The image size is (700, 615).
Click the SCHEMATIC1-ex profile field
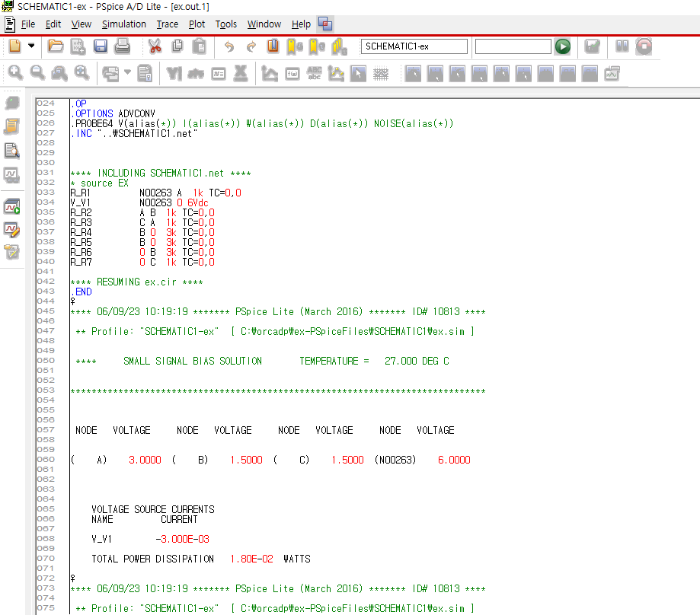414,46
